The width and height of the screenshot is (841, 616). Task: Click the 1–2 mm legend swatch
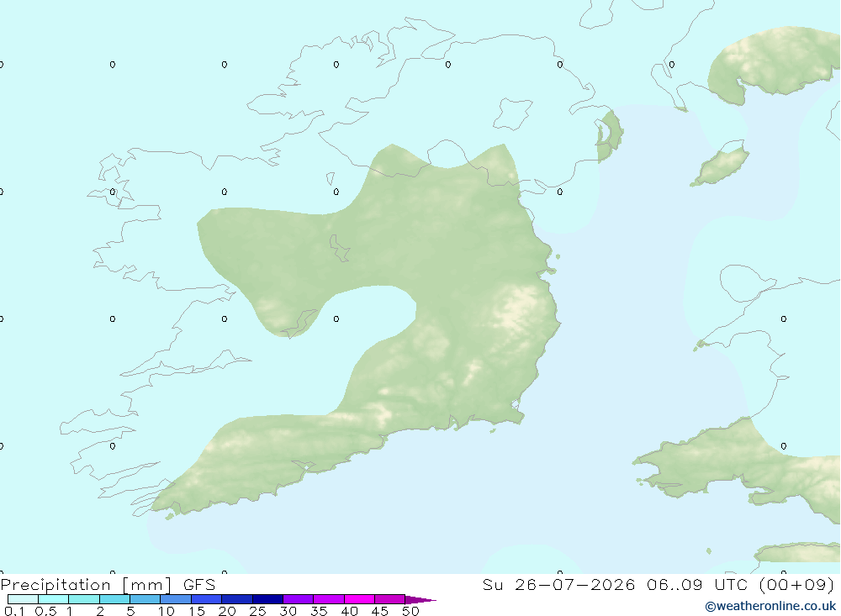[84, 599]
